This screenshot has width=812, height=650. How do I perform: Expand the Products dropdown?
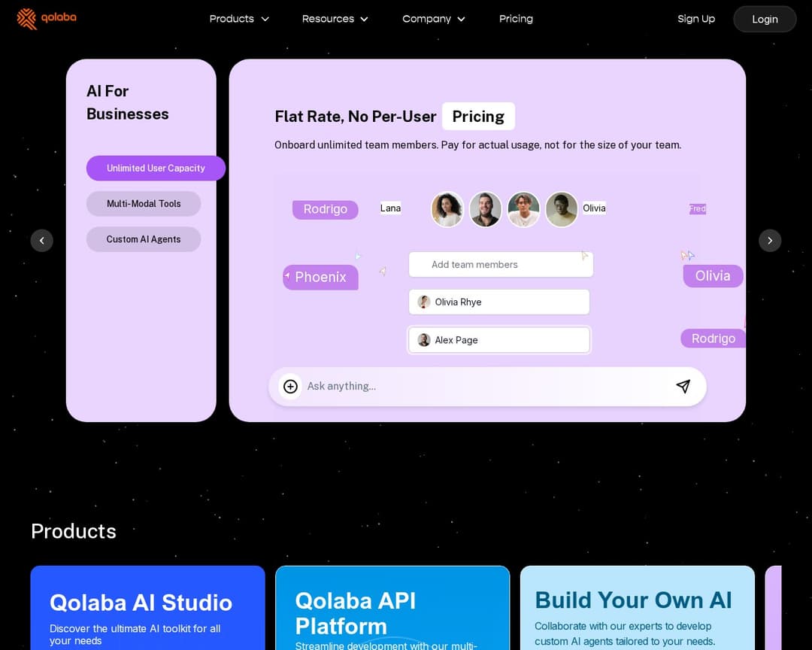(x=239, y=19)
